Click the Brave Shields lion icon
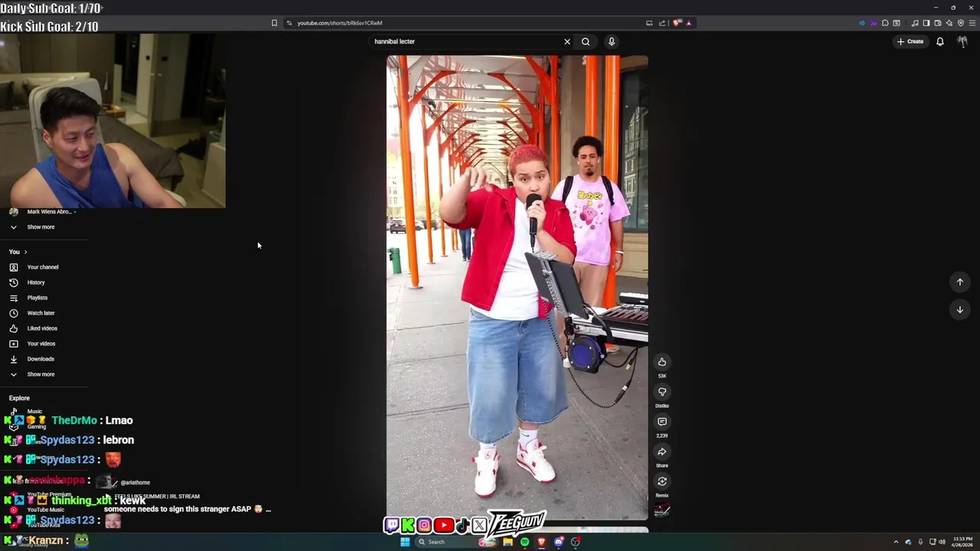 [x=677, y=23]
